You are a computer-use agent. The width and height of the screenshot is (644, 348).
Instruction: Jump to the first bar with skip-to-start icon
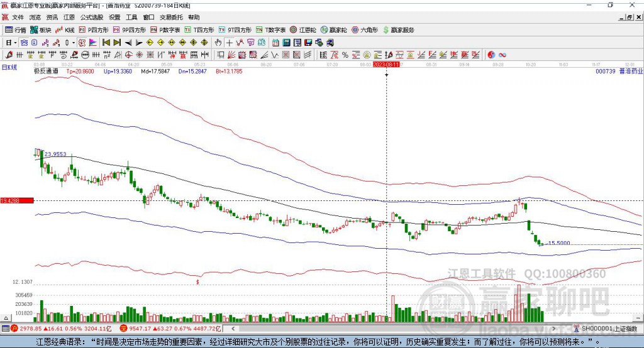[x=106, y=43]
